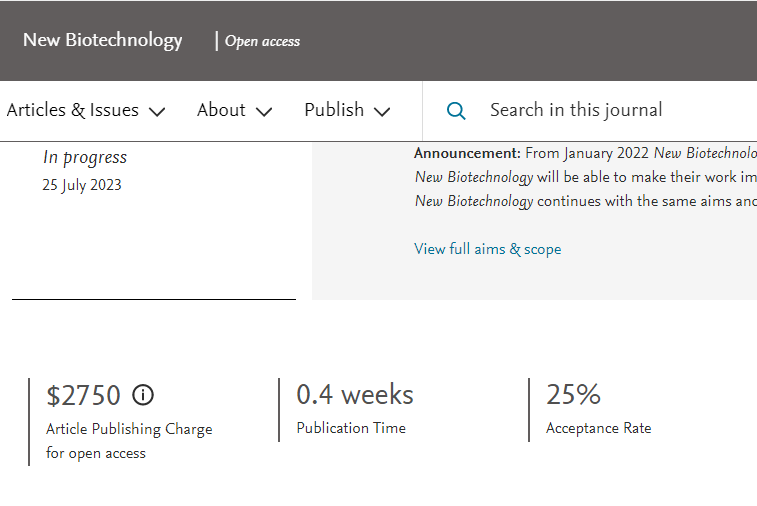Go to the New Biotechnology journal title
757x506 pixels.
pyautogui.click(x=103, y=40)
